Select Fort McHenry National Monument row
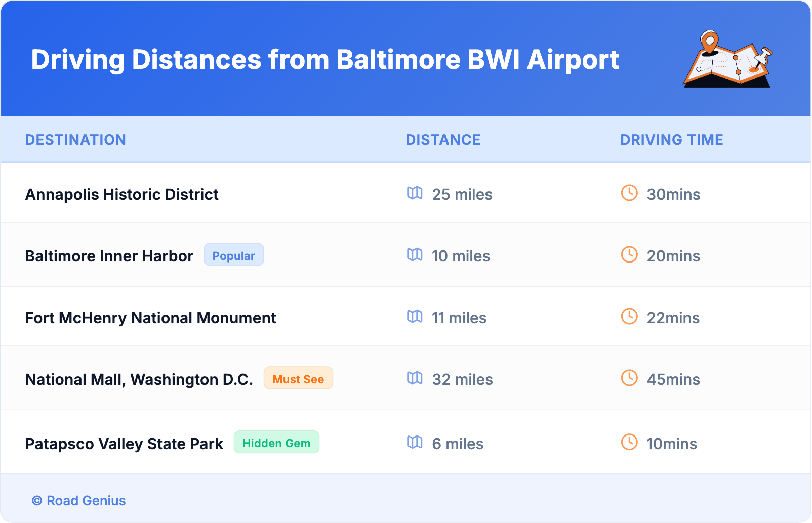 (150, 318)
